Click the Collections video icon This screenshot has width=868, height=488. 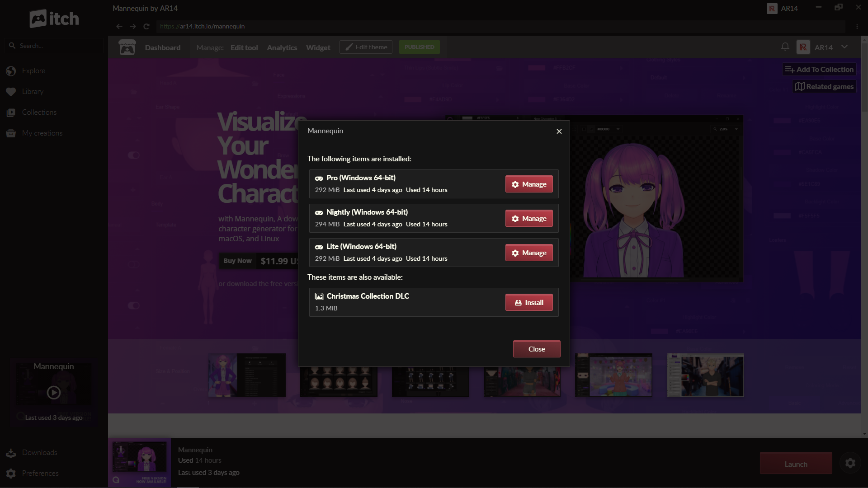[x=11, y=113]
